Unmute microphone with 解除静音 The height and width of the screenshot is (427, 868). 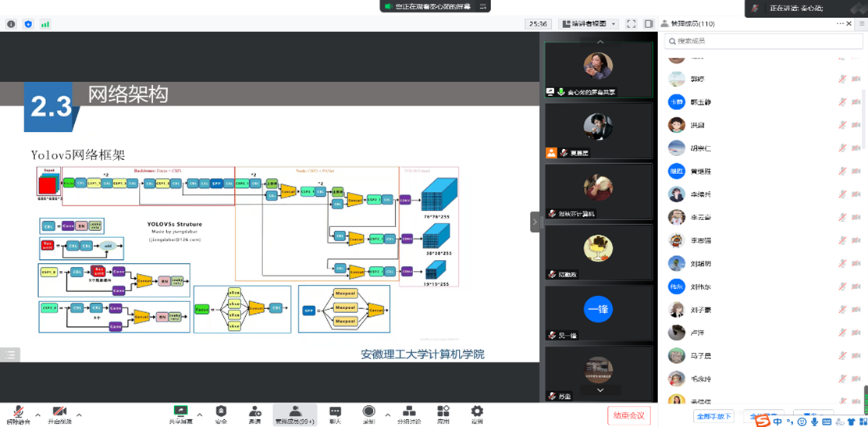(18, 414)
